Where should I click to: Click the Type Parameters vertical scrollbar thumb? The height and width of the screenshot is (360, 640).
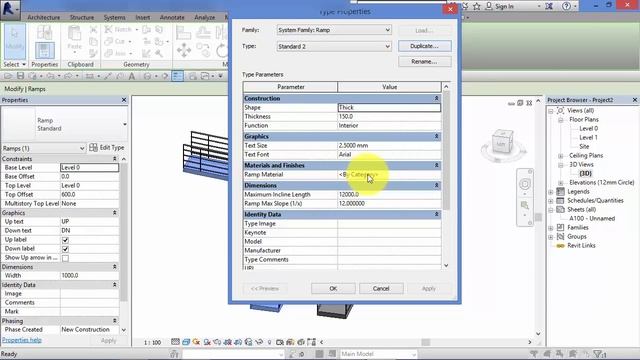tap(446, 150)
